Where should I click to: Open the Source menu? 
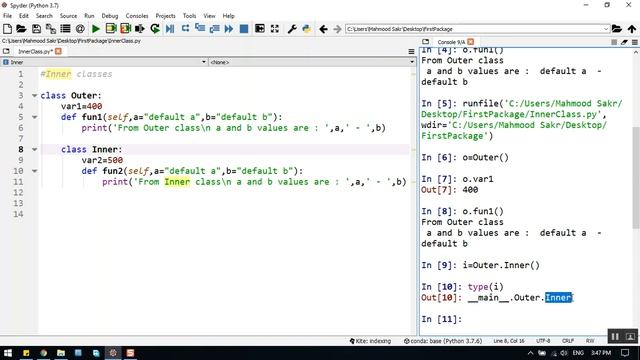coord(68,16)
